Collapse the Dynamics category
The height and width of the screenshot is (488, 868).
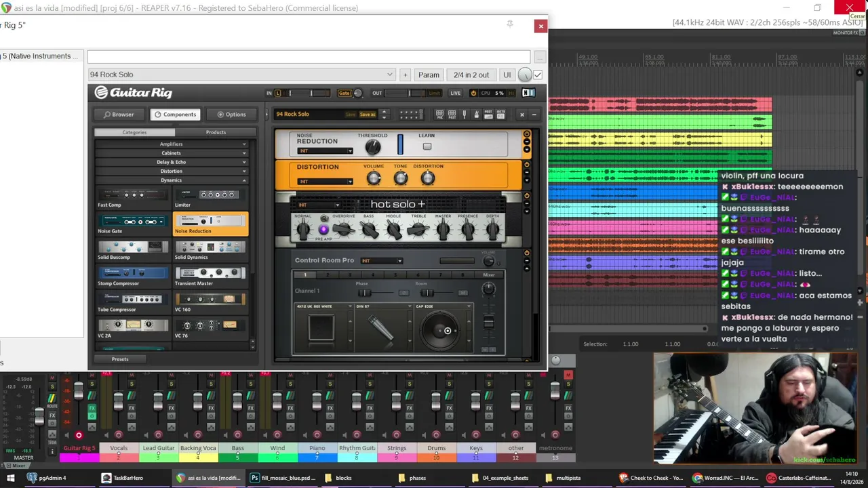pos(173,180)
